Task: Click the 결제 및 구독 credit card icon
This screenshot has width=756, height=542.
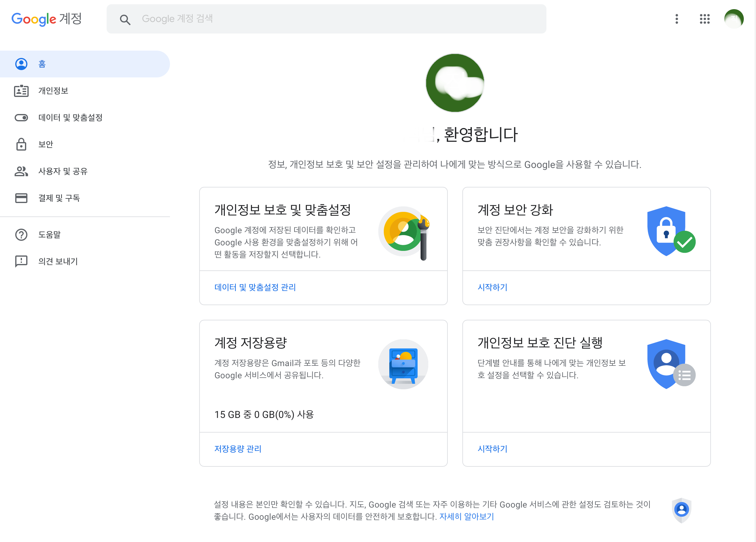Action: 21,198
